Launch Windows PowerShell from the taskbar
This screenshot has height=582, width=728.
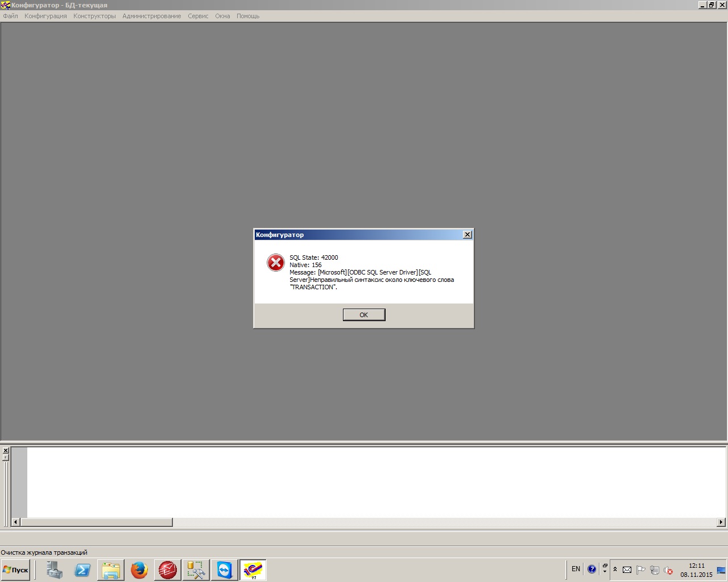pyautogui.click(x=82, y=570)
